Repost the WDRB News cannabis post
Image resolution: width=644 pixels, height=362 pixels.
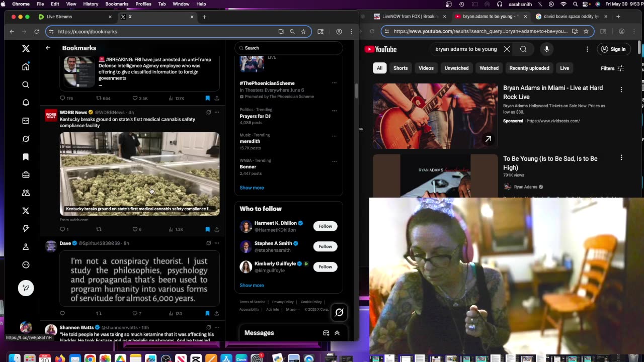[99, 229]
